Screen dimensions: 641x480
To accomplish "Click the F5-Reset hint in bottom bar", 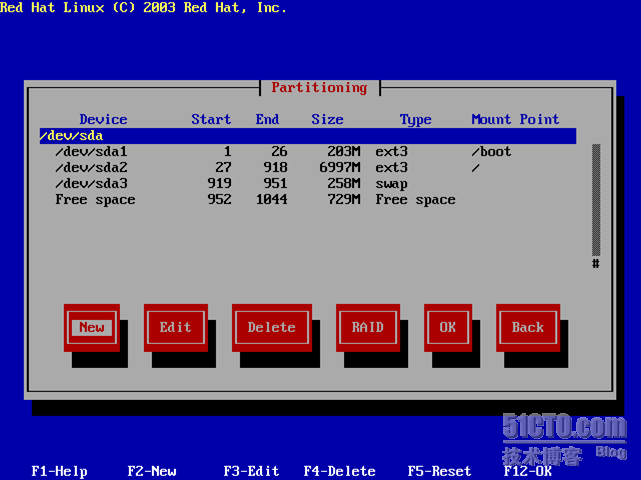I will (439, 471).
